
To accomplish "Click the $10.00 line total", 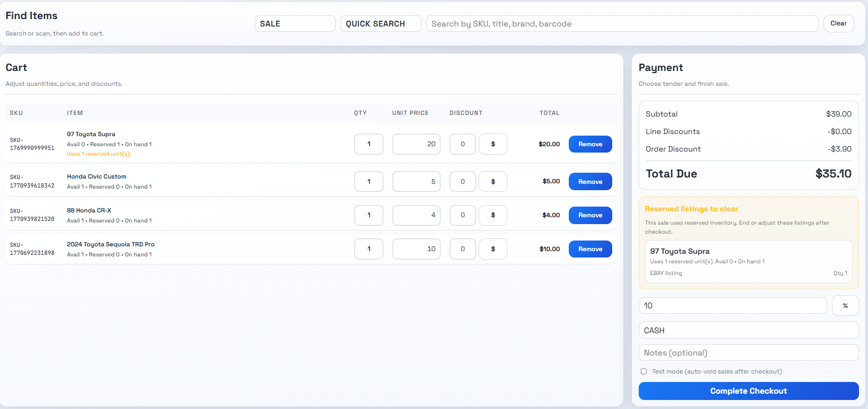I will click(x=550, y=249).
